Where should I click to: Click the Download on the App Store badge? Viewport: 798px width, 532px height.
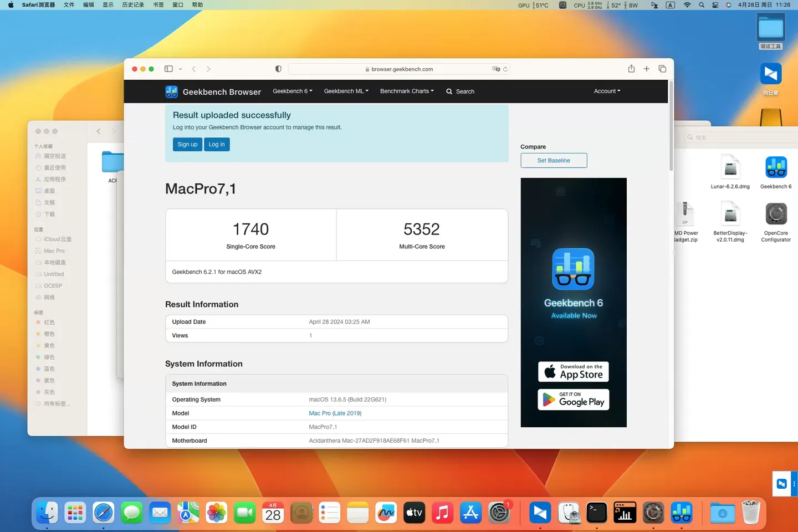573,372
